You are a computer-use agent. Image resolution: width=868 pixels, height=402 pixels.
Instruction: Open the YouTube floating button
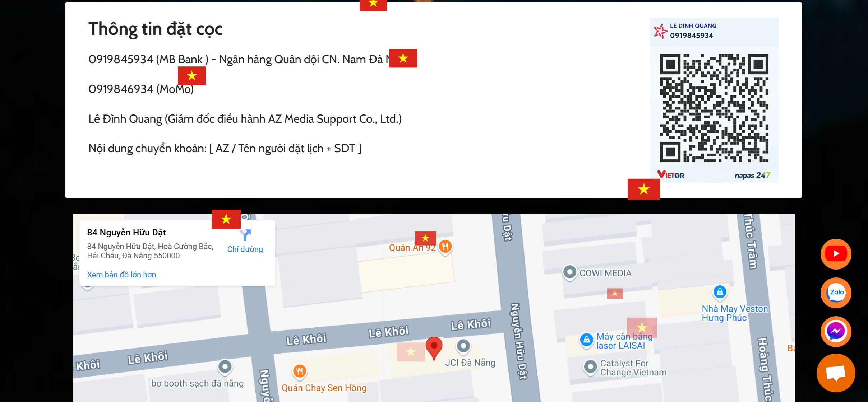[x=836, y=254]
